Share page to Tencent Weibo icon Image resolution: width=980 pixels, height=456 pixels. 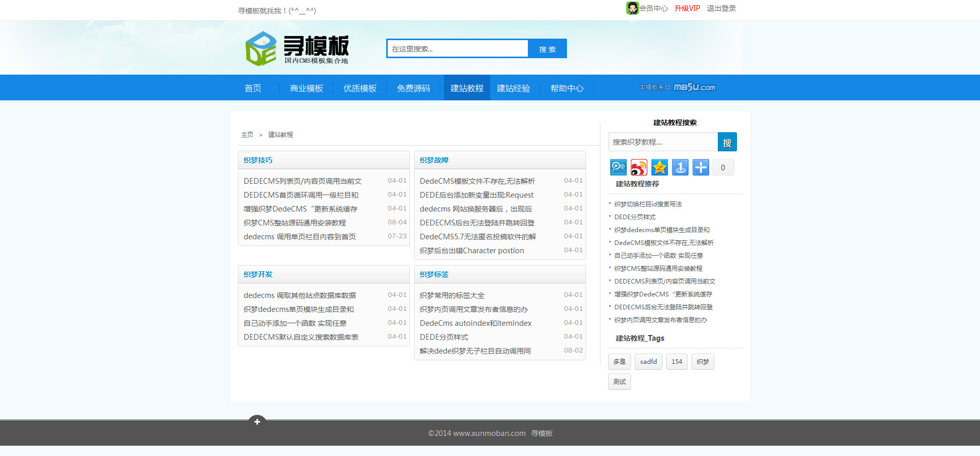[x=618, y=167]
